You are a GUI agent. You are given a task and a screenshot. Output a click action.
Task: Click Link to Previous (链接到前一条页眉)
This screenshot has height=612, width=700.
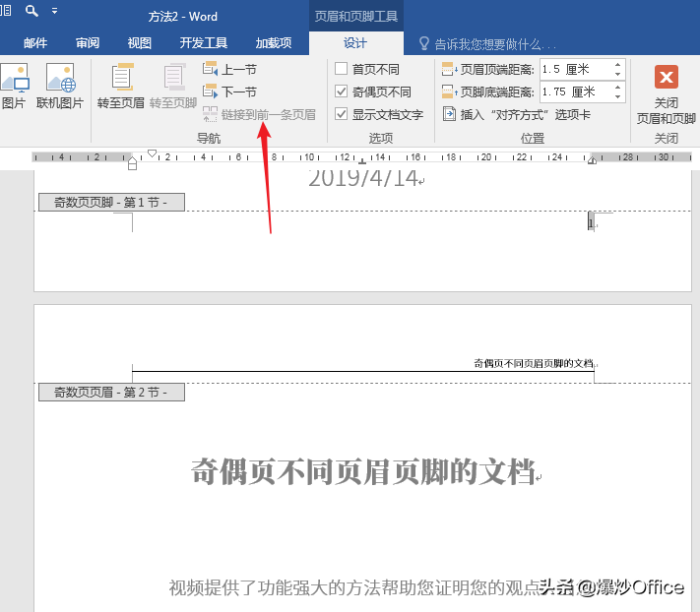(259, 115)
